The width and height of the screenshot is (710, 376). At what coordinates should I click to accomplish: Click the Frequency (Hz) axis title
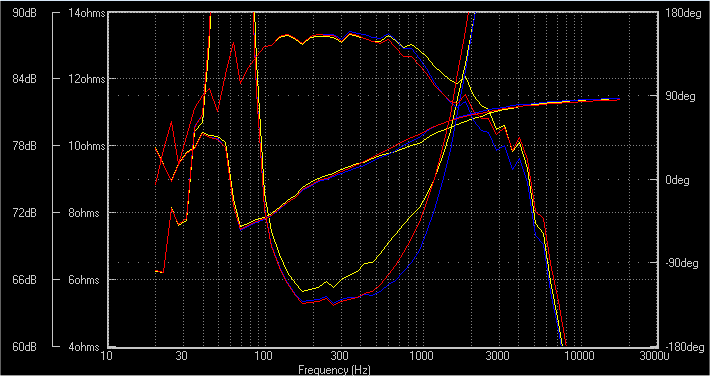pos(334,370)
